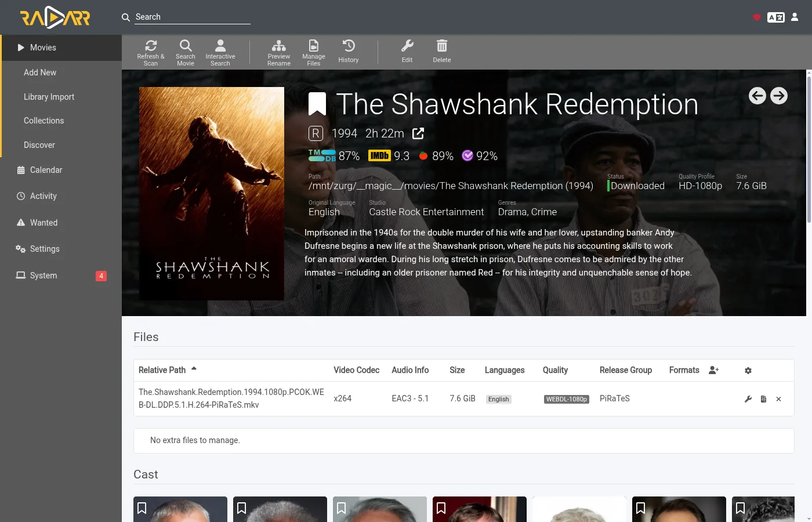The width and height of the screenshot is (812, 522).
Task: Delete movie file with X icon
Action: pyautogui.click(x=778, y=399)
